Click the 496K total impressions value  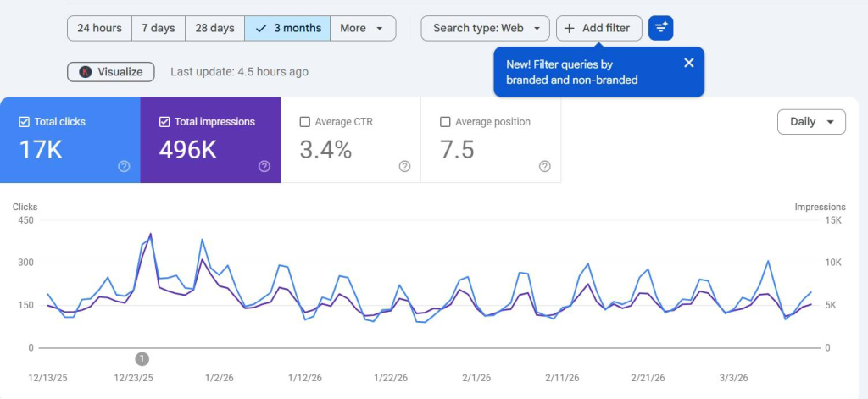tap(187, 150)
